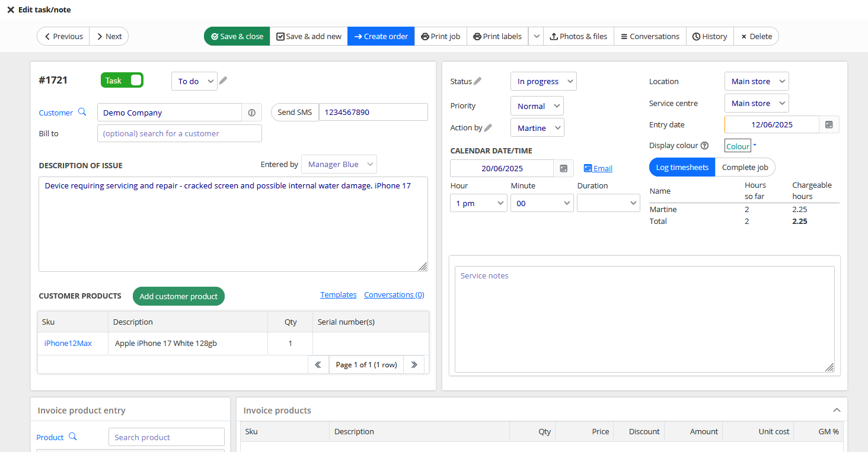Image resolution: width=868 pixels, height=452 pixels.
Task: Edit Status options pencil icon
Action: point(478,81)
